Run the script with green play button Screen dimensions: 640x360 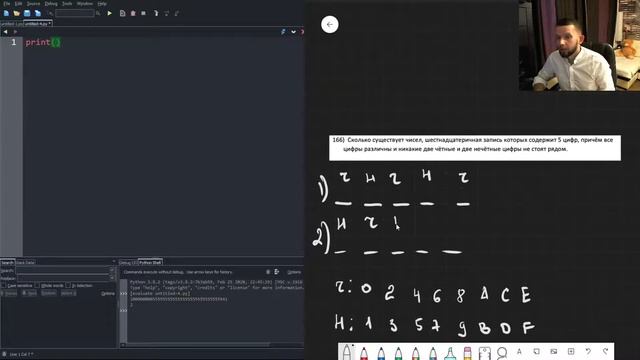coord(109,13)
